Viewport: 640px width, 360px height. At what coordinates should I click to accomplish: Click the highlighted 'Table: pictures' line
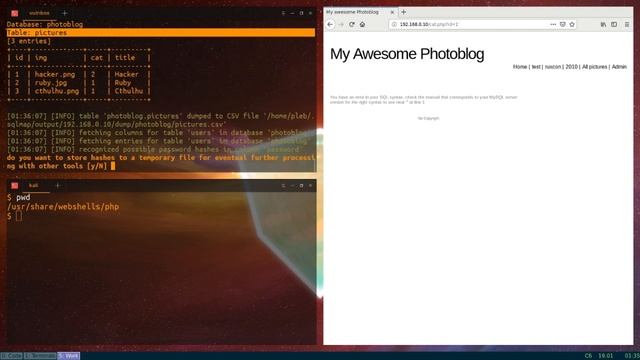click(x=161, y=33)
